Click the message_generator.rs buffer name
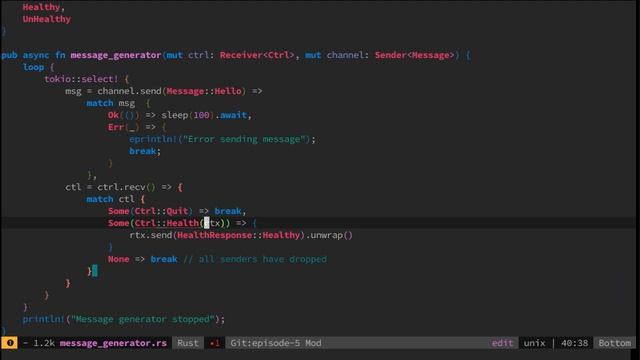Image resolution: width=640 pixels, height=360 pixels. click(x=113, y=343)
